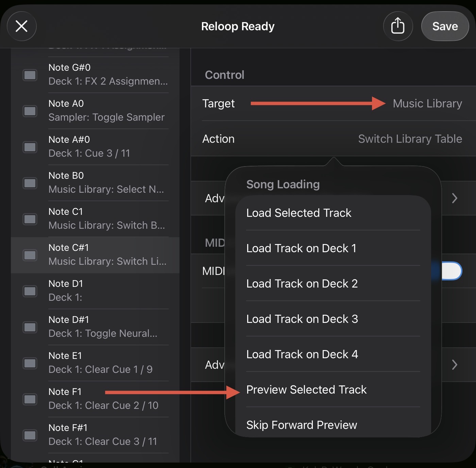Click the control icon for Note B0
Screen dimensions: 476x468
[30, 183]
